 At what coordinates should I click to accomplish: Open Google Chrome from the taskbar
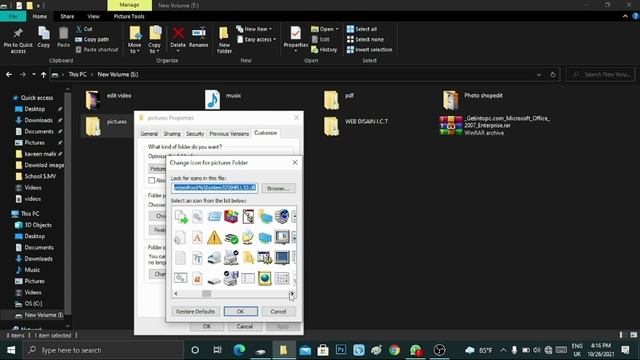(x=394, y=350)
